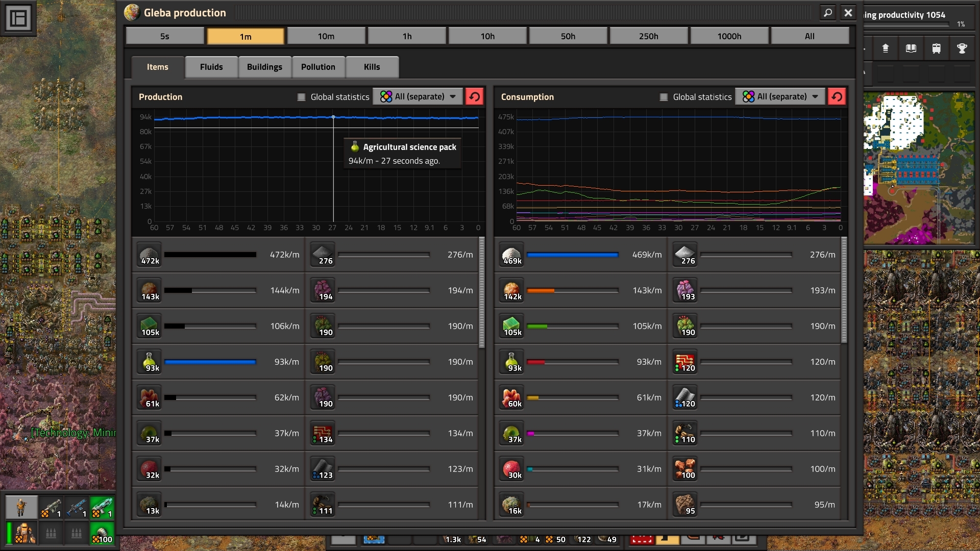
Task: Click production progress bar for 472k/m item
Action: (x=210, y=255)
